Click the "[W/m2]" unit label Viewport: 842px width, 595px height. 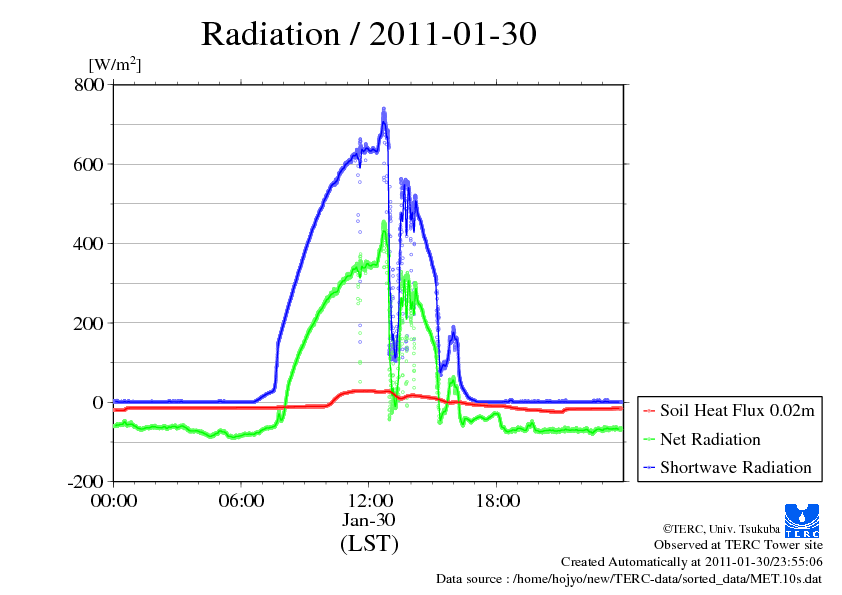click(x=114, y=64)
